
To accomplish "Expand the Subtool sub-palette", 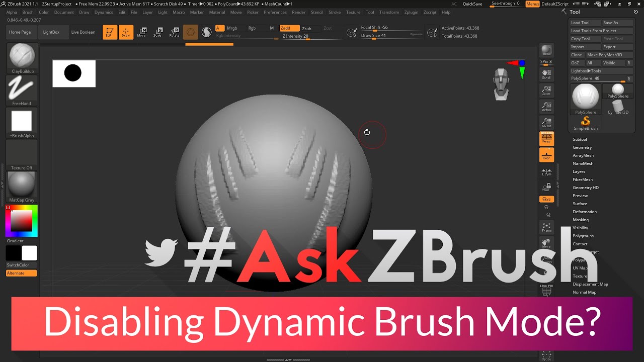I will tap(580, 139).
